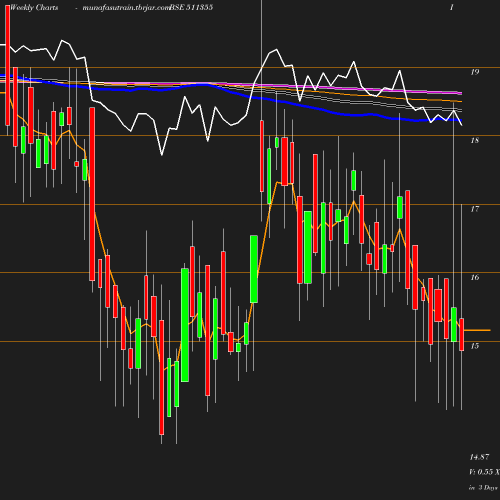Click the tallest green candle near the chart bottom
Viewport: 500px width, 500px height.
point(185,325)
